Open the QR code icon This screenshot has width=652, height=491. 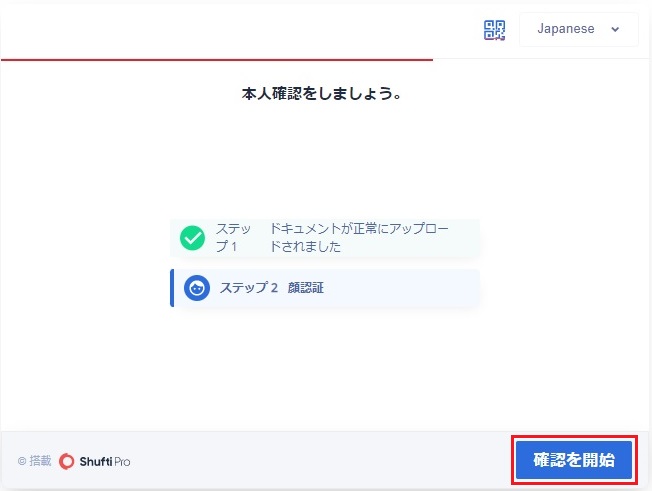[x=494, y=30]
